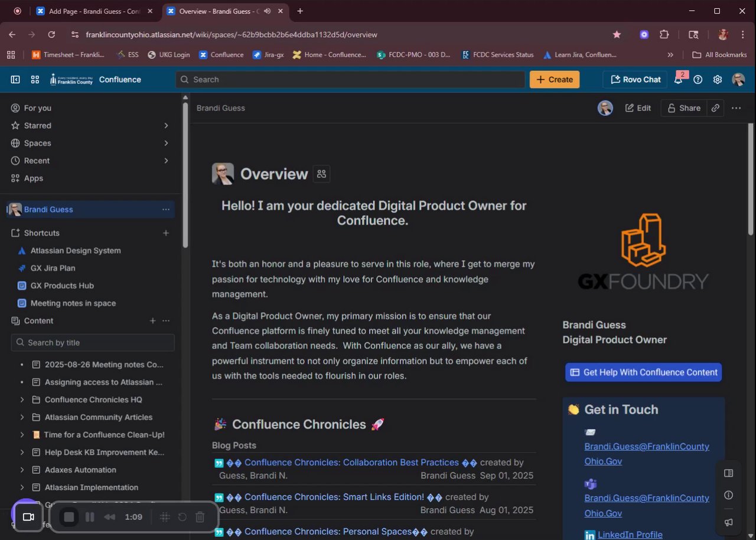Viewport: 756px width, 540px height.
Task: Stop the screen recording
Action: coord(69,517)
